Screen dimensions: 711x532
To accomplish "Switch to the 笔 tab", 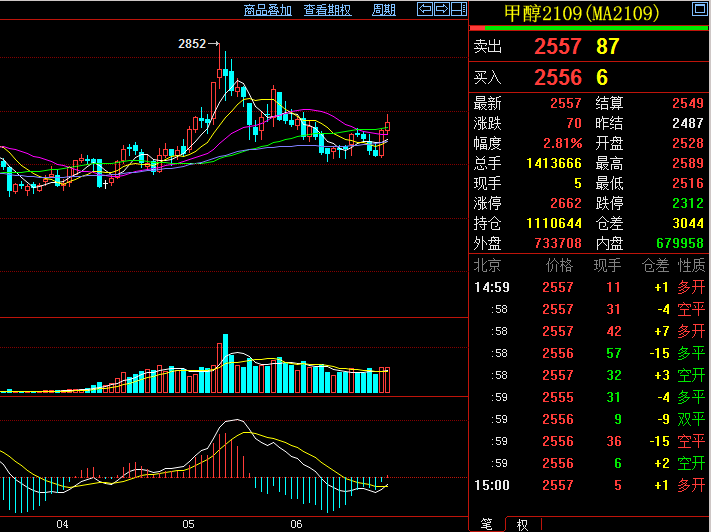I will (487, 524).
